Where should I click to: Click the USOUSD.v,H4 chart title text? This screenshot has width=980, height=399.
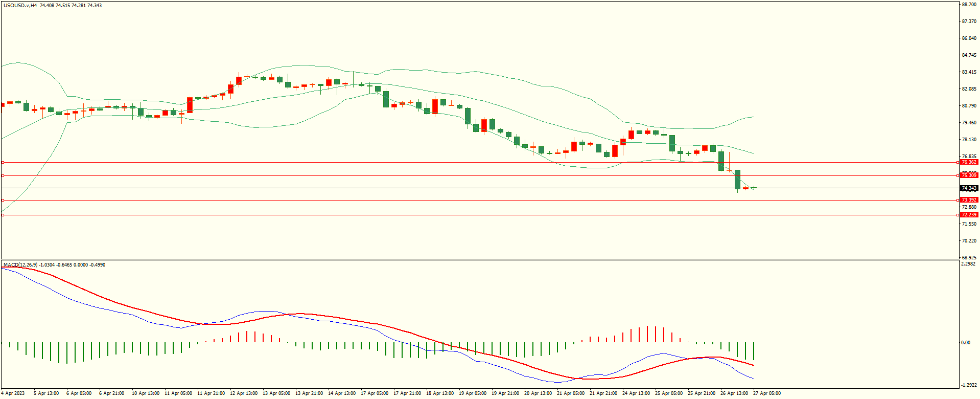[x=20, y=6]
